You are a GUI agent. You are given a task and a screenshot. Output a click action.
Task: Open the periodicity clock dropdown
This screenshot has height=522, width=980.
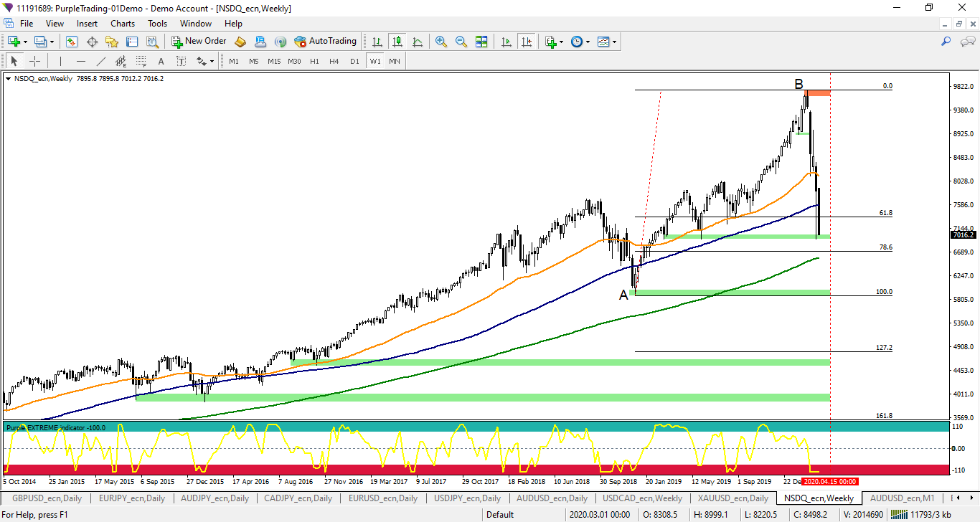pyautogui.click(x=588, y=42)
